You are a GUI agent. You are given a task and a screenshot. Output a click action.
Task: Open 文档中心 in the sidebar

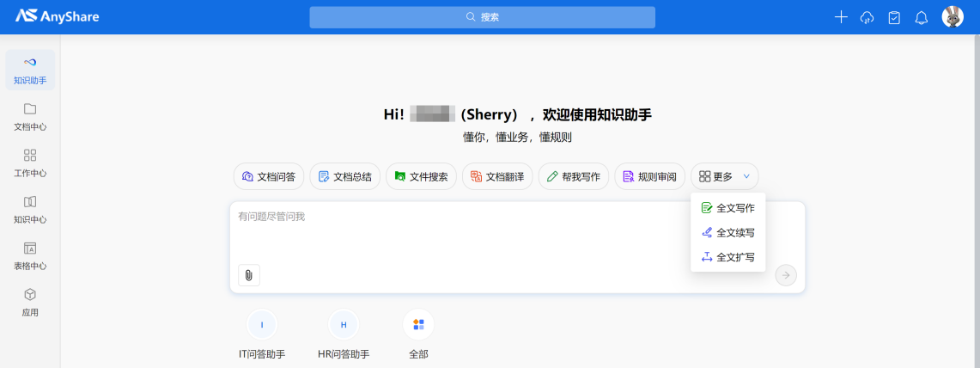coord(30,117)
